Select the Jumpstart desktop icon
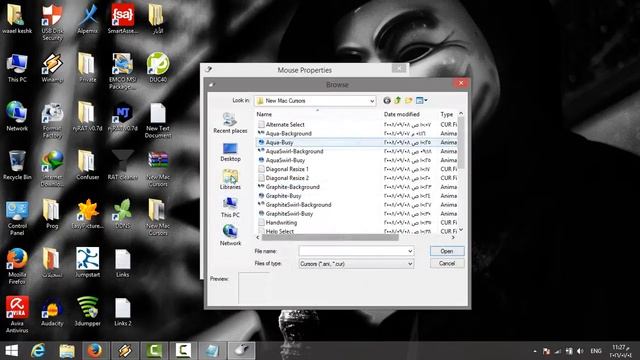This screenshot has width=640, height=360. pyautogui.click(x=87, y=263)
